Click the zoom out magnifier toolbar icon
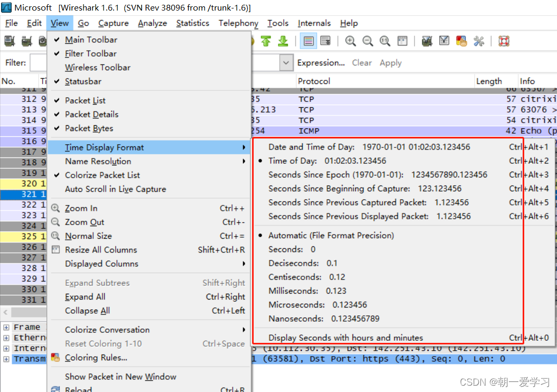 coord(368,41)
